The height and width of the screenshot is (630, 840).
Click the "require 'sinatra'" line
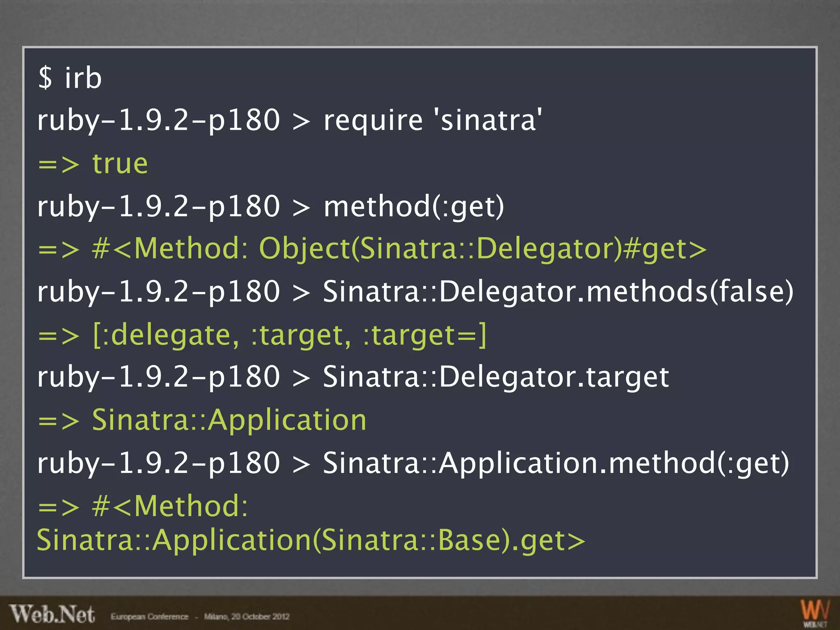coord(290,120)
